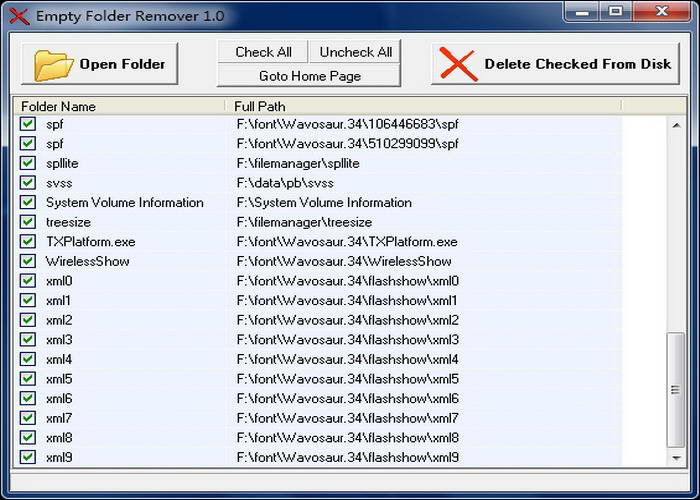Uncheck the xml9 folder checkbox
The width and height of the screenshot is (700, 500).
tap(28, 457)
